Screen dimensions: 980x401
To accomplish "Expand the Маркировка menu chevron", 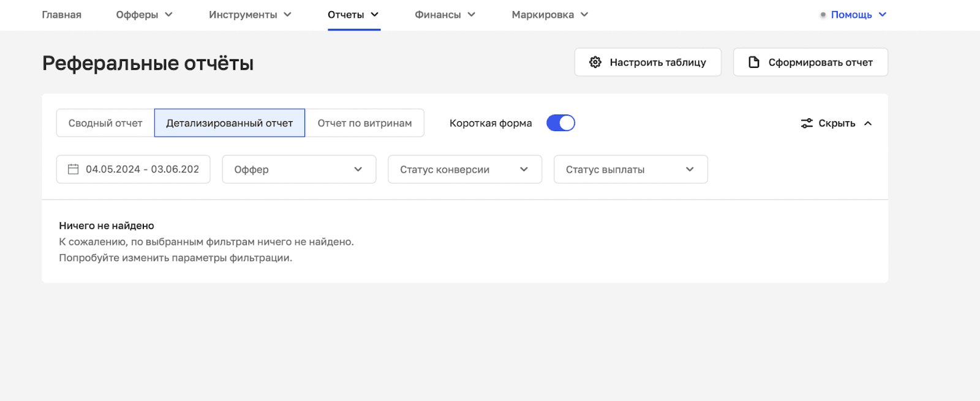I will [584, 15].
